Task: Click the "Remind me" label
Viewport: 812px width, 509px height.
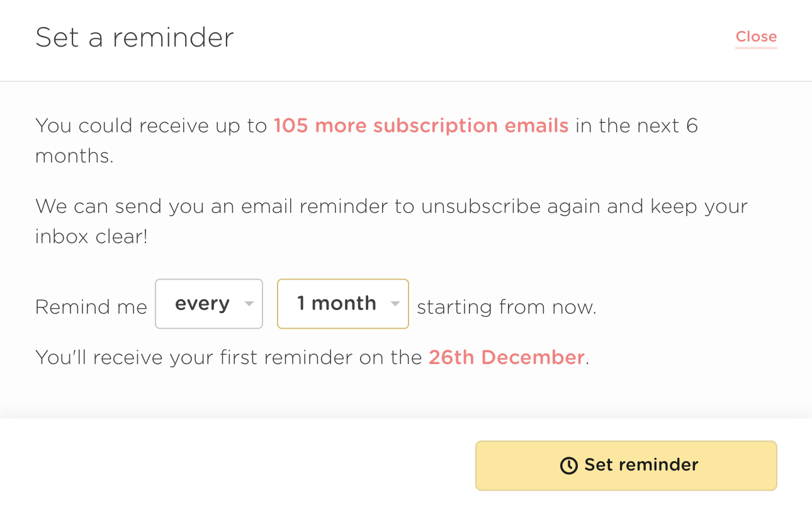Action: (x=91, y=307)
